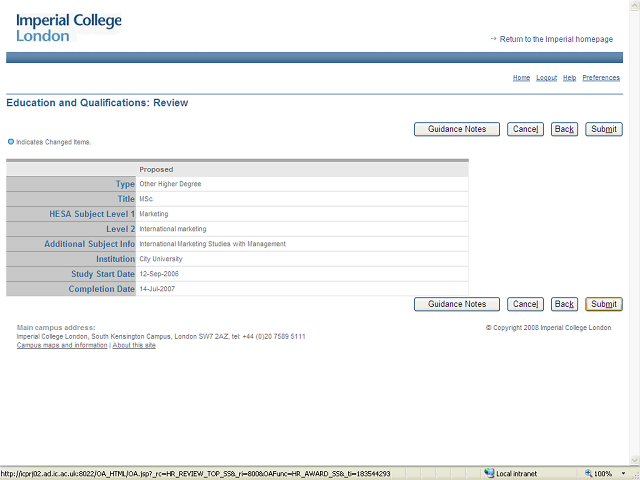The image size is (640, 480).
Task: Submit the review using the bottom Submit button
Action: 604,304
